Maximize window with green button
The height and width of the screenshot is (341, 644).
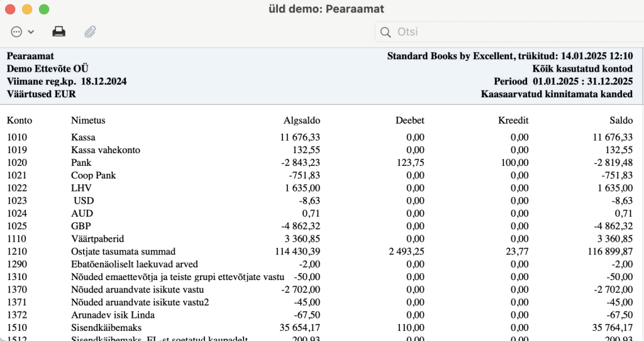[44, 9]
